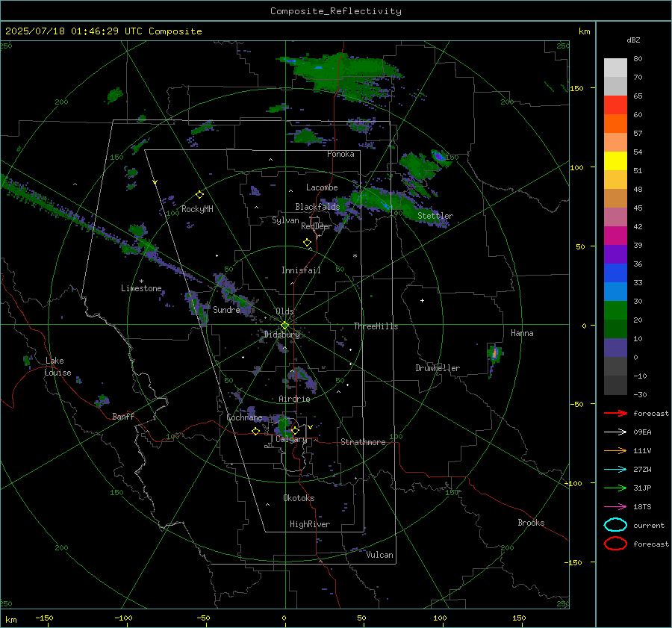Click the green 31JP arrow icon
The width and height of the screenshot is (672, 628).
click(x=615, y=488)
